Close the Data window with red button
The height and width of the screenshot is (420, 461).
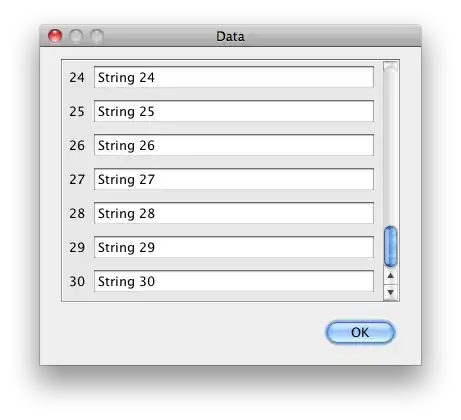tap(55, 36)
